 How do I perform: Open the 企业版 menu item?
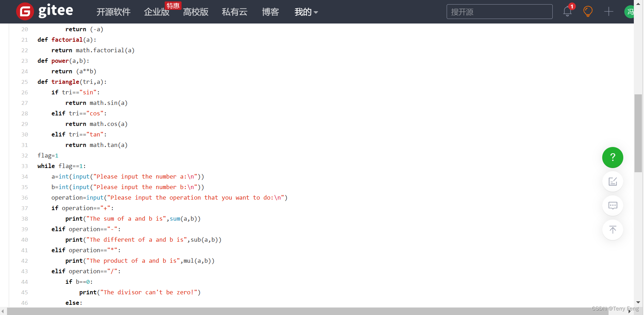157,12
